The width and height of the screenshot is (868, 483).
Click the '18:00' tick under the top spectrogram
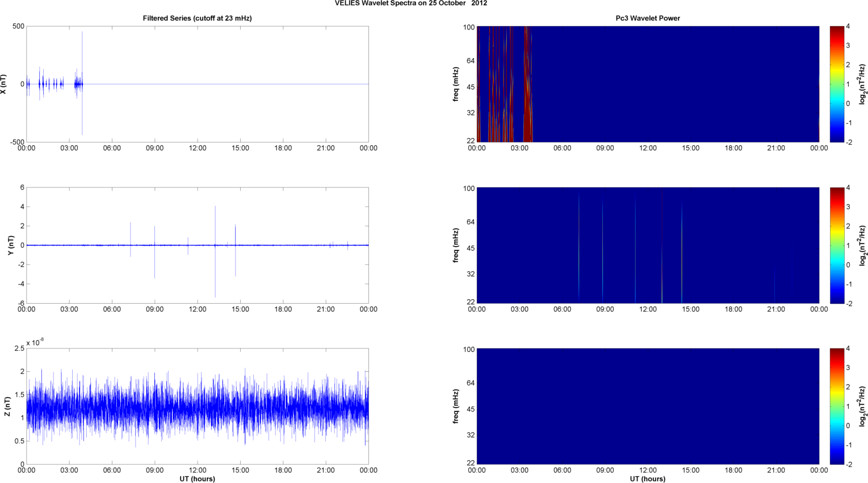pyautogui.click(x=733, y=148)
